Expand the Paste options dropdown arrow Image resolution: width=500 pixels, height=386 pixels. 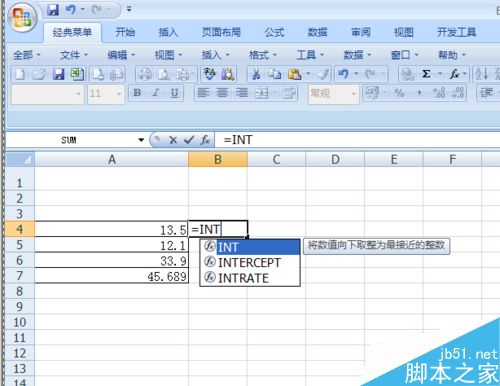pyautogui.click(x=308, y=74)
